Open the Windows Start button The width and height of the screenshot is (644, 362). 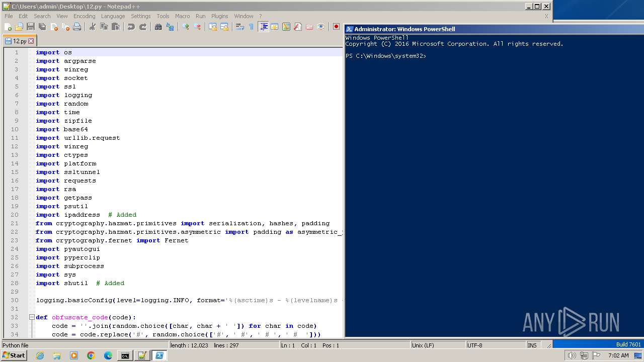tap(14, 355)
